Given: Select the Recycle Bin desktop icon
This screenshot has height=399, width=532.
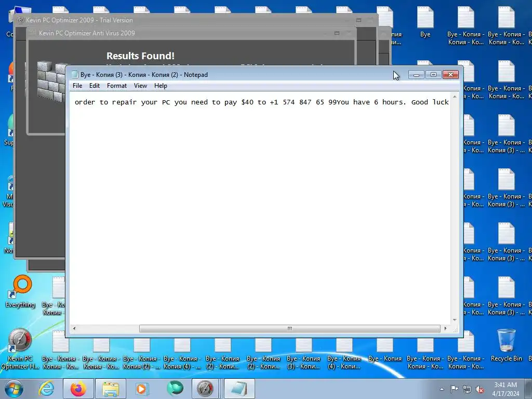Looking at the screenshot, I should click(506, 345).
